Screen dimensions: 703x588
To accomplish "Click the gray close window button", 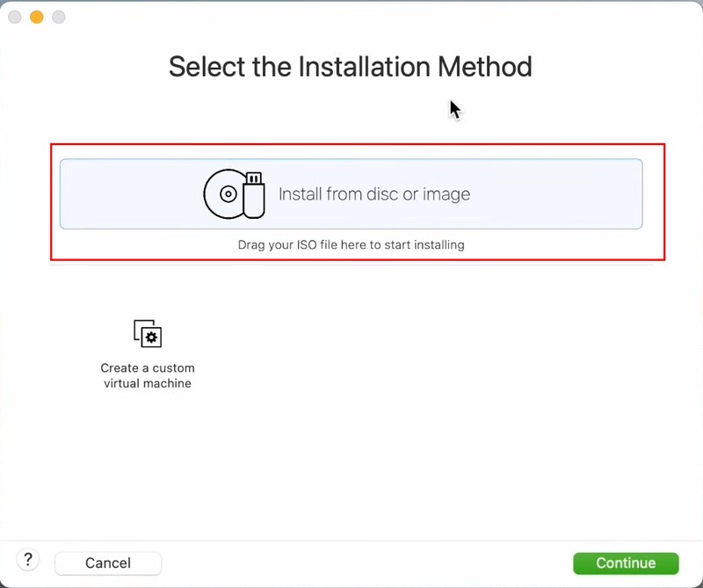I will 15,17.
